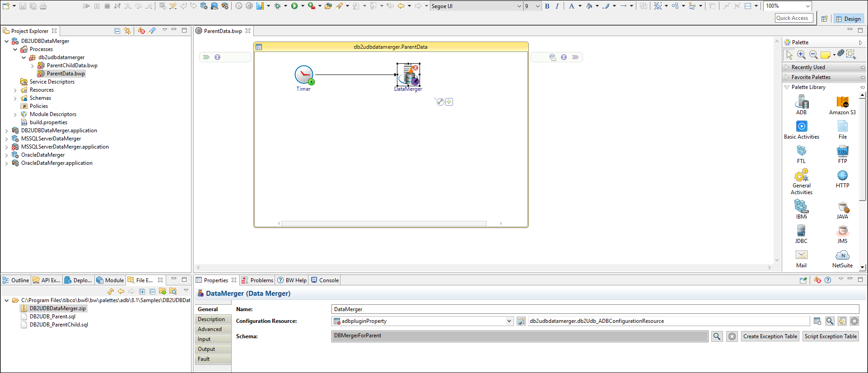The width and height of the screenshot is (868, 373).
Task: Click the HTTP palette icon
Action: pyautogui.click(x=842, y=176)
